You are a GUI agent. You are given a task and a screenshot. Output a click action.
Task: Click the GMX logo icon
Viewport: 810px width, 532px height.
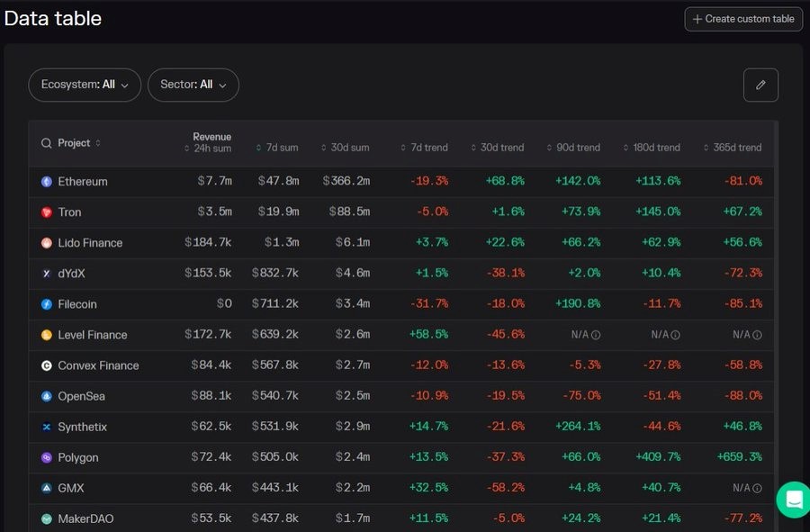pos(47,488)
